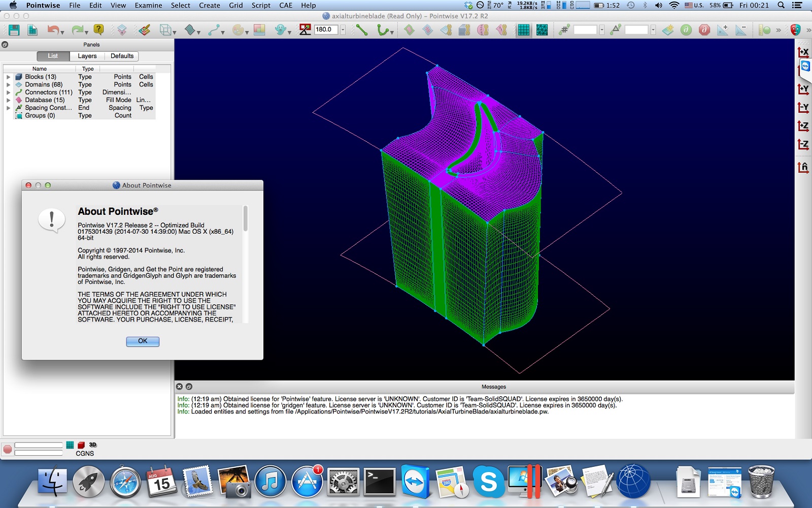Click the angle reset icon beside 180.0
The height and width of the screenshot is (508, 812).
coord(305,29)
